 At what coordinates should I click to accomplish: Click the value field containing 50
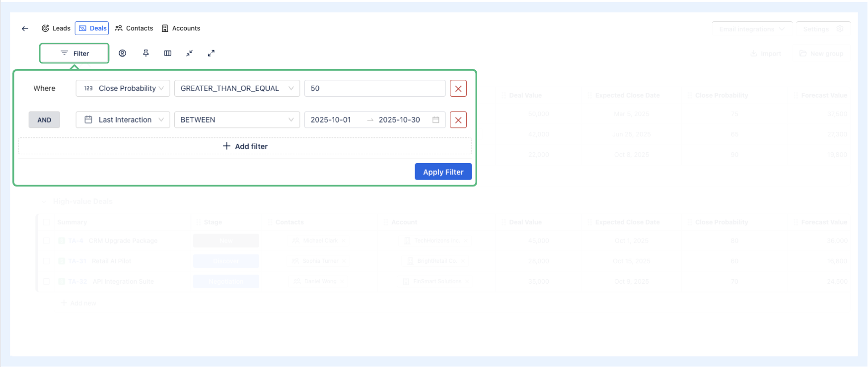[x=374, y=88]
